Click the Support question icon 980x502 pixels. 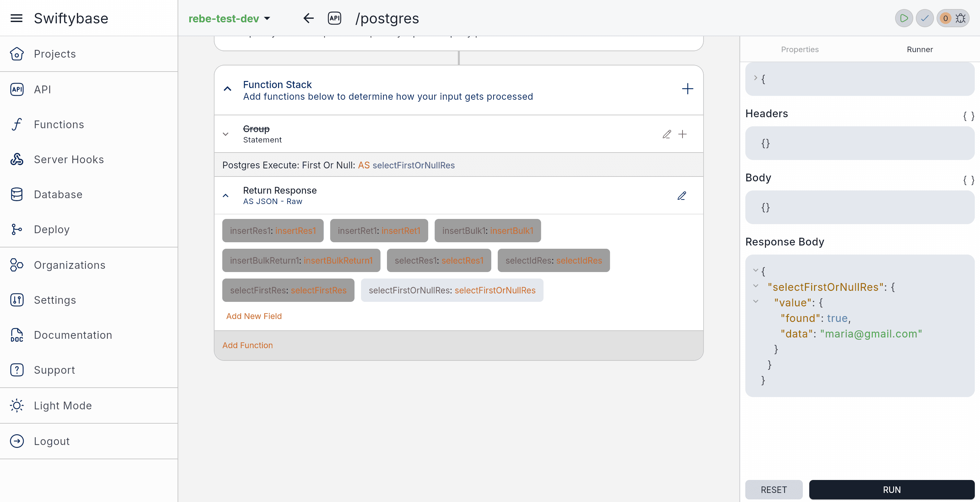pos(17,370)
